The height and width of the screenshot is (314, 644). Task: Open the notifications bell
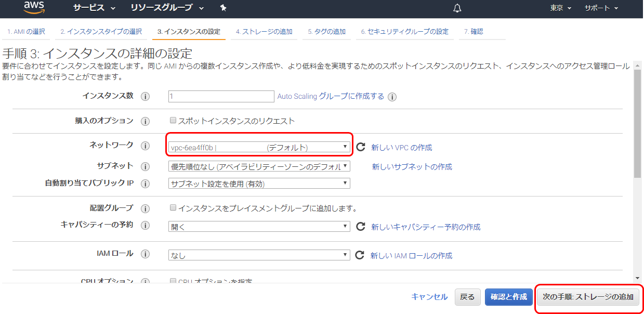(x=457, y=8)
